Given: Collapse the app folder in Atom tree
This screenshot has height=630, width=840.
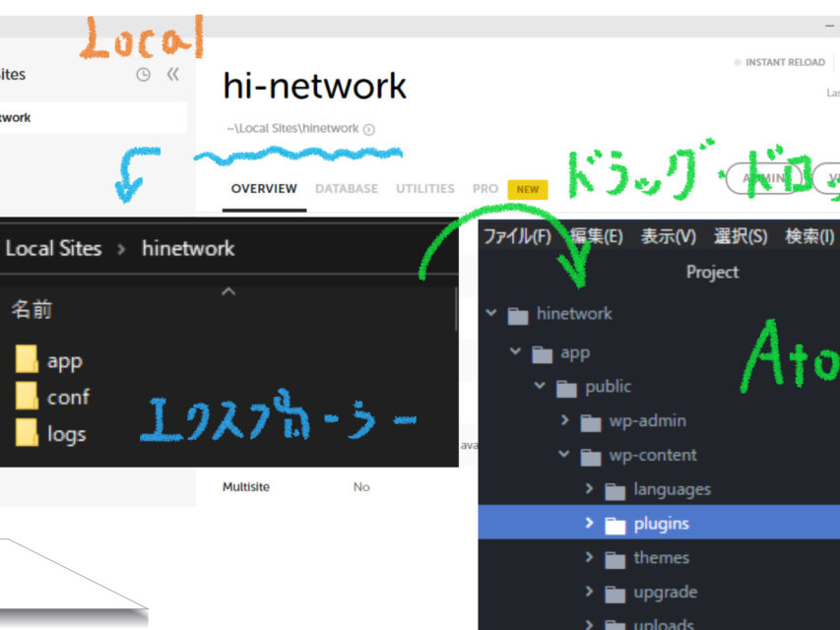Looking at the screenshot, I should [x=515, y=352].
